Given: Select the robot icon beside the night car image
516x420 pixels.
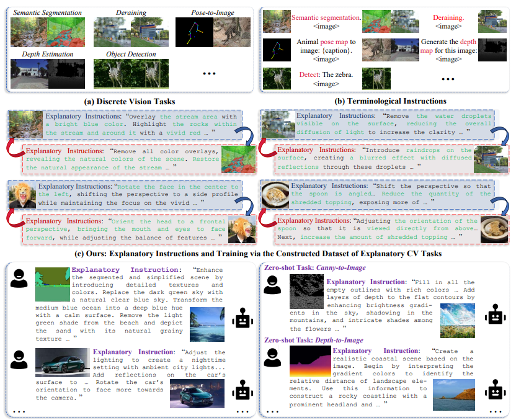Looking at the screenshot, I should (x=242, y=390).
